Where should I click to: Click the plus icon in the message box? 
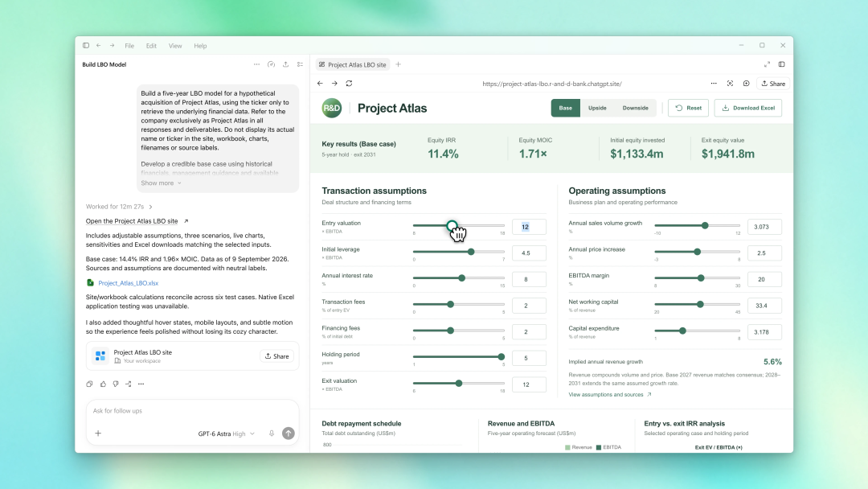coord(98,434)
